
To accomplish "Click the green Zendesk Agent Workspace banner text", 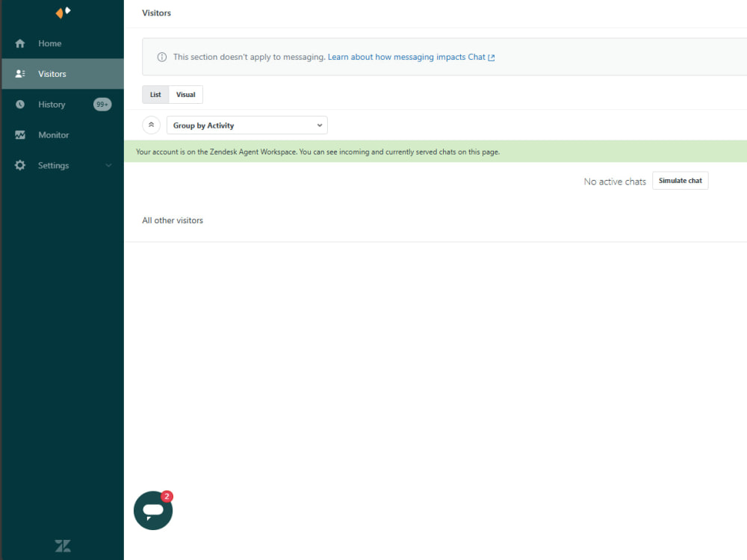I will point(317,152).
